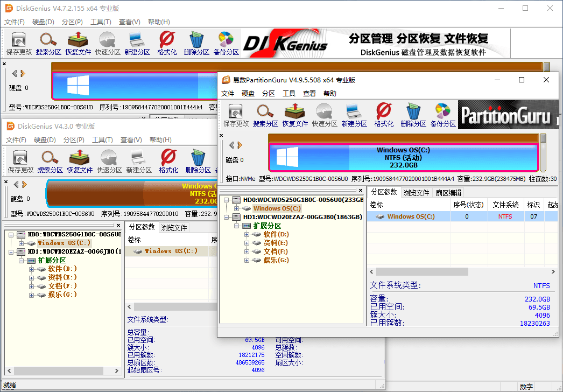Click 恢复文件 in DiskGenius V4.3.0 toolbar
Image resolution: width=563 pixels, height=392 pixels.
80,162
